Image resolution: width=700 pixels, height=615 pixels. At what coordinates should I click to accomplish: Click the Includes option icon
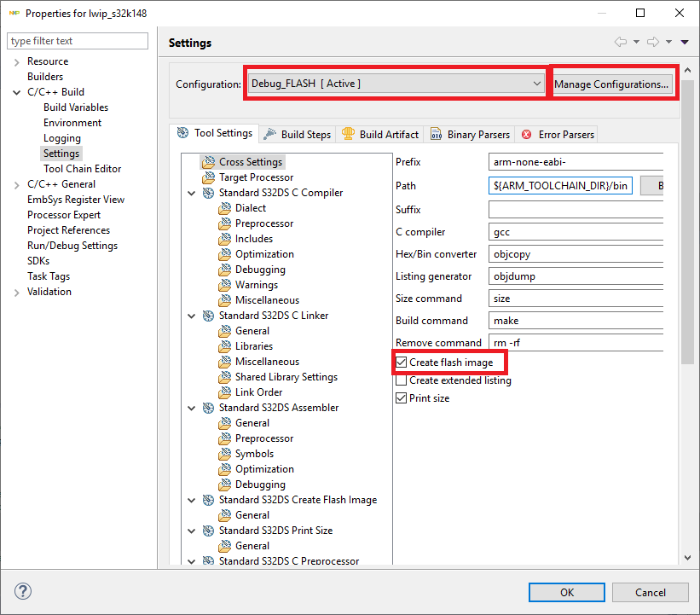(224, 239)
